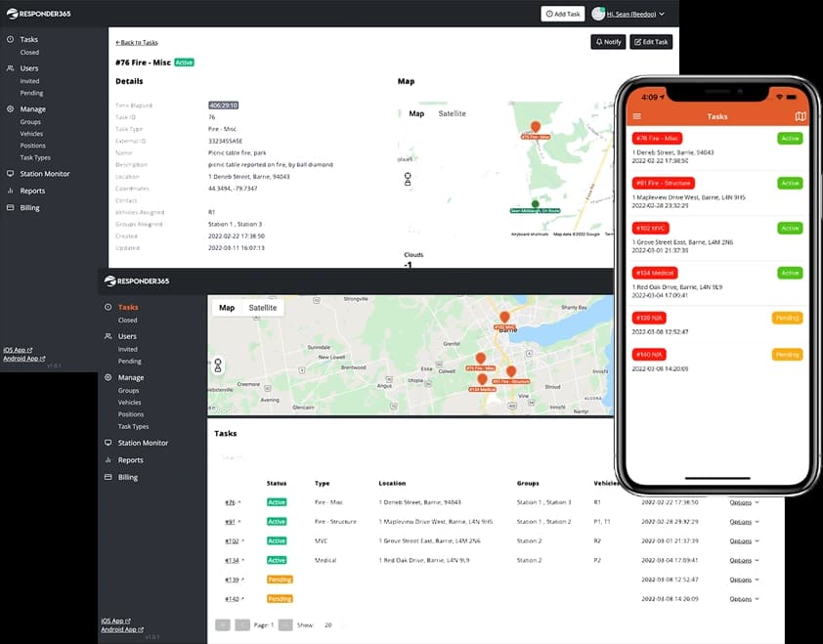Open Positions in front window sidebar
Viewport: 823px width, 644px height.
click(x=131, y=414)
